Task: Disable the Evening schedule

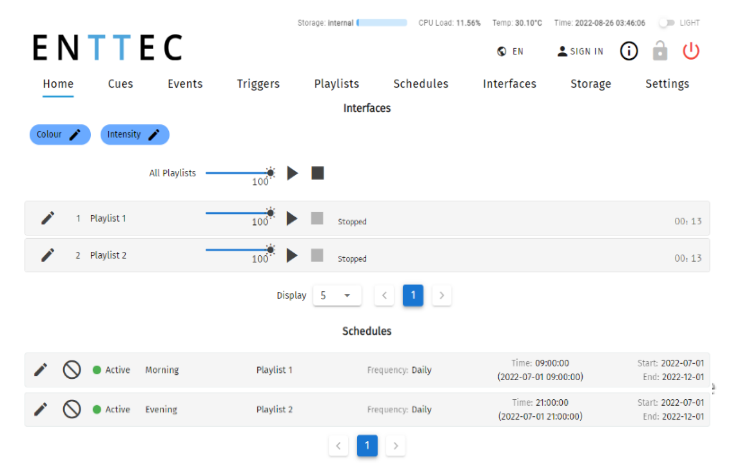Action: pos(72,409)
